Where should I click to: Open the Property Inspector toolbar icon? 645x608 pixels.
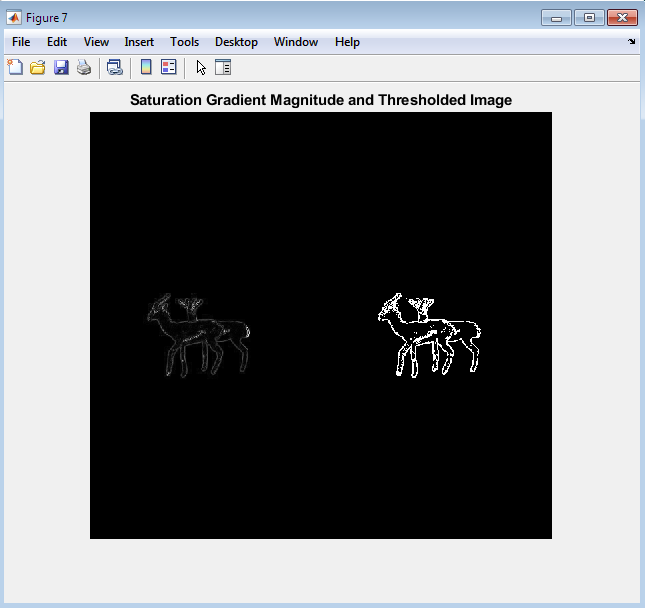[223, 68]
